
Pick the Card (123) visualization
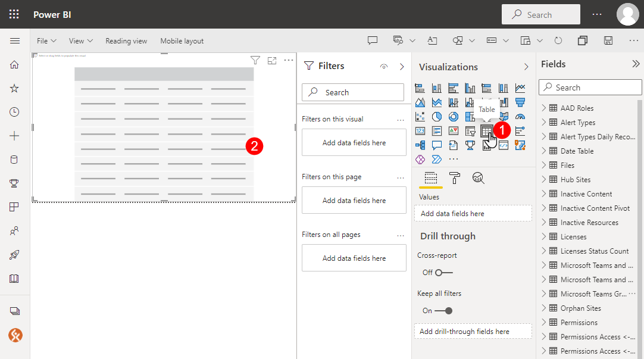[420, 131]
